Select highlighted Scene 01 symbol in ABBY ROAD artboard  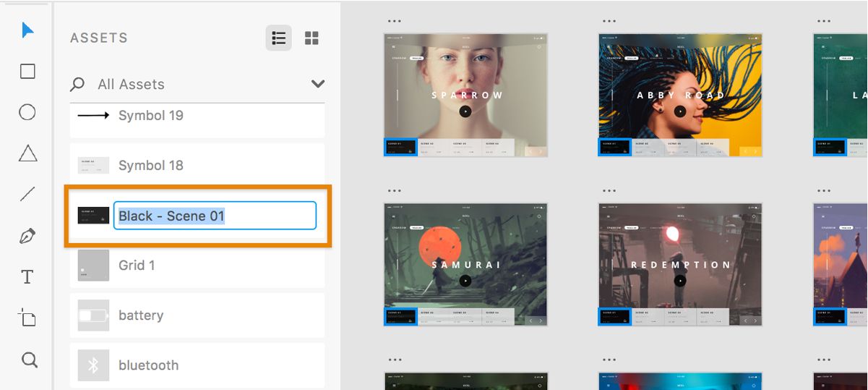pyautogui.click(x=615, y=148)
